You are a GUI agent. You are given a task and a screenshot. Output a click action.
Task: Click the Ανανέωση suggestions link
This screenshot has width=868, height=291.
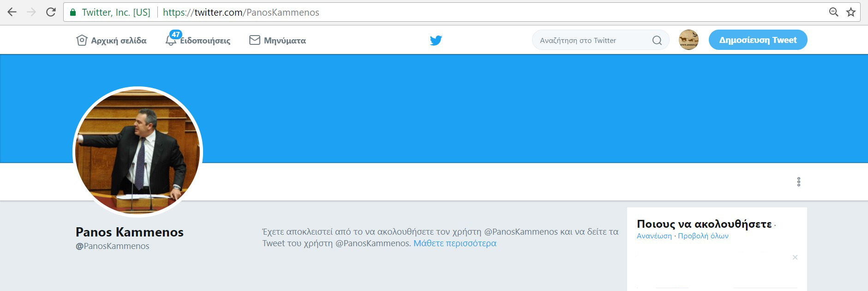pyautogui.click(x=654, y=236)
